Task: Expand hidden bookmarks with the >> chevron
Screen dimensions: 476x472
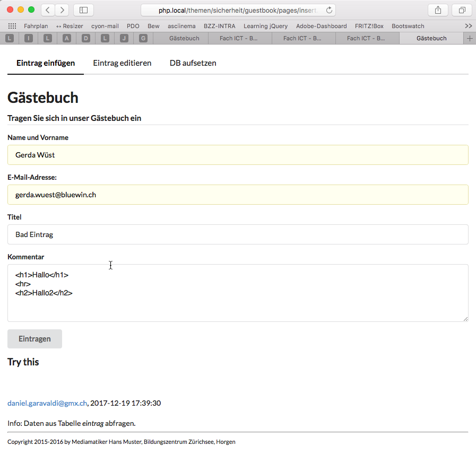Action: coord(468,26)
